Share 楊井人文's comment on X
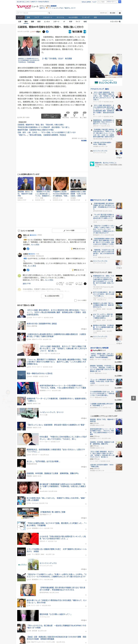 click(25, 249)
